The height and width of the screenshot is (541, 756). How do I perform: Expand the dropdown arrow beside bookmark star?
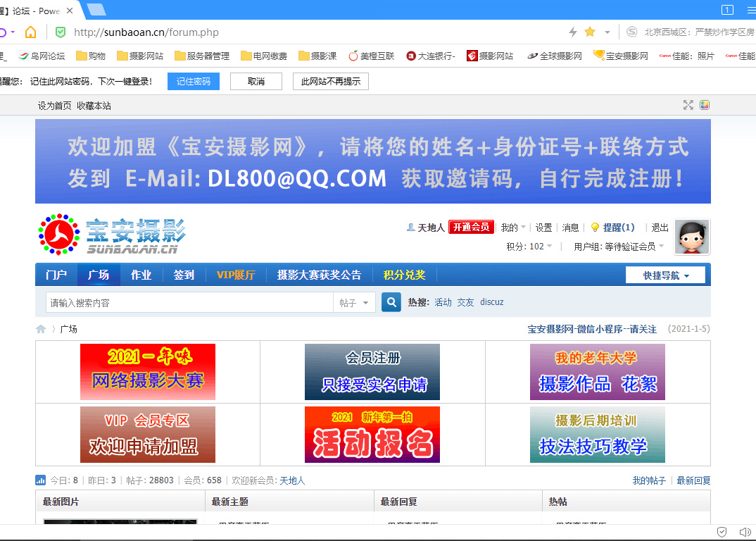coord(607,32)
